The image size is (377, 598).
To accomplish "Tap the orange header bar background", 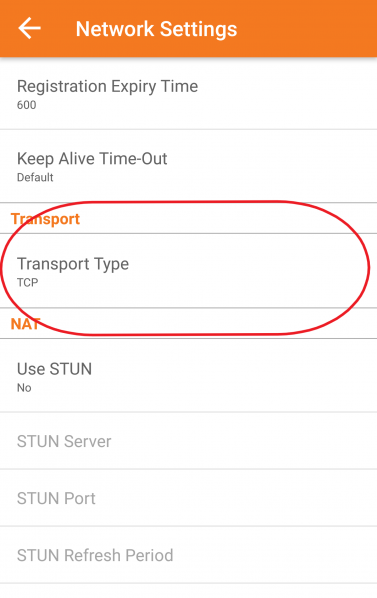I will click(309, 29).
